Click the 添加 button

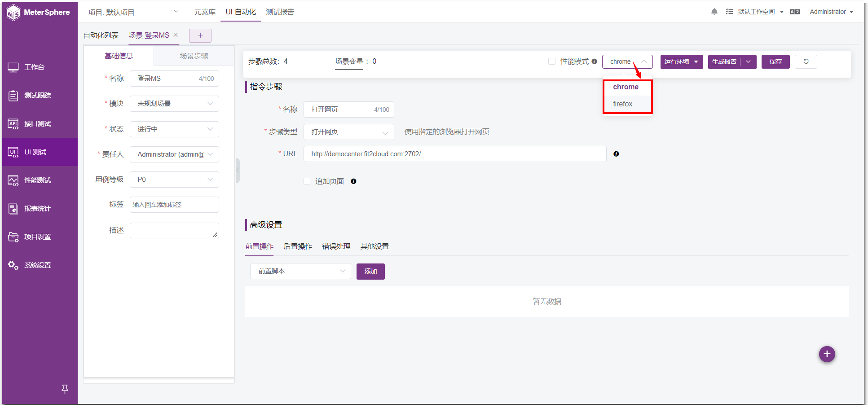coord(370,272)
